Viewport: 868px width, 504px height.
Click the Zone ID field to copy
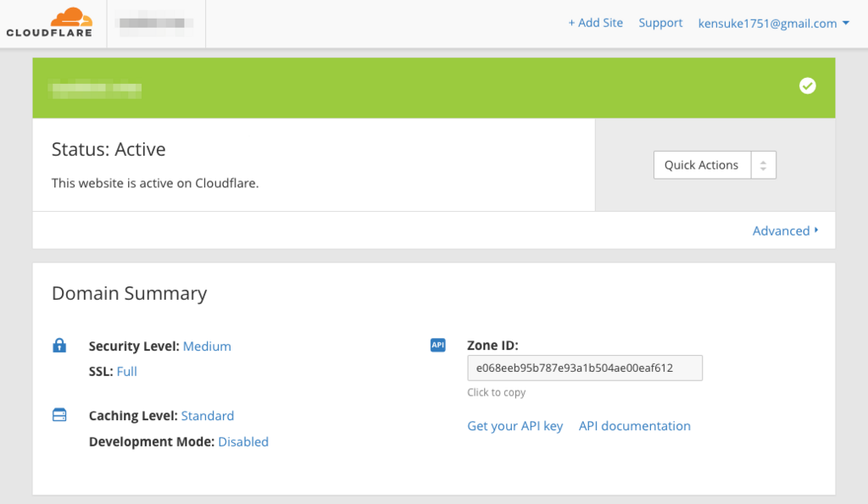point(585,368)
